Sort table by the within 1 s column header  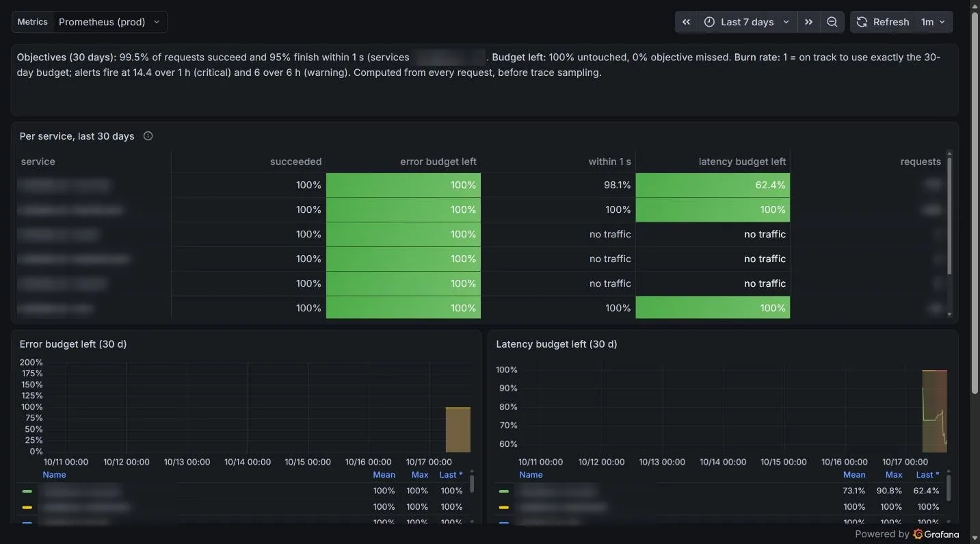tap(610, 161)
